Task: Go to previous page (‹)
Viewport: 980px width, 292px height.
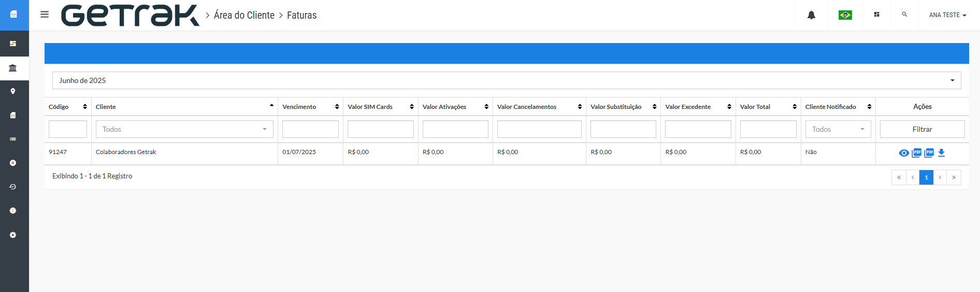Action: point(913,177)
